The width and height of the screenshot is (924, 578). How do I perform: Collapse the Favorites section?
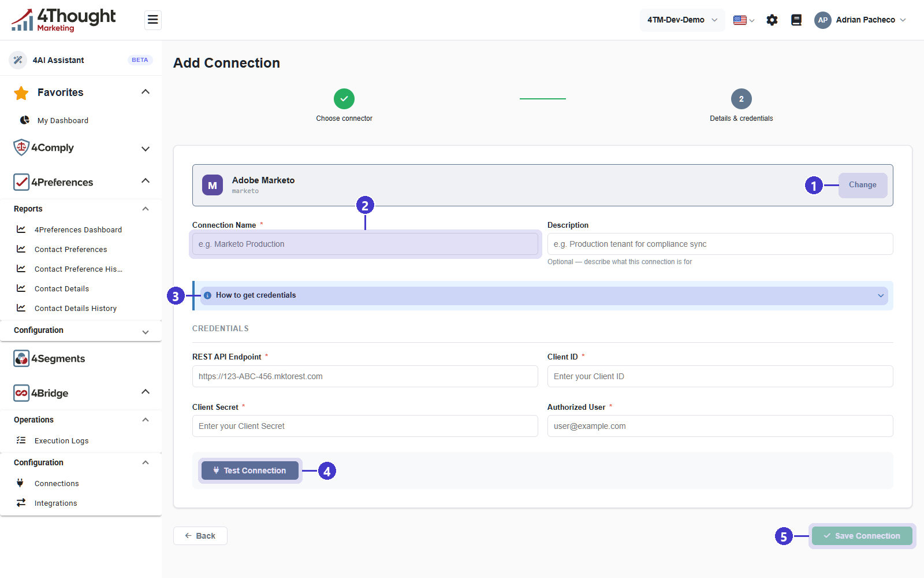[146, 92]
